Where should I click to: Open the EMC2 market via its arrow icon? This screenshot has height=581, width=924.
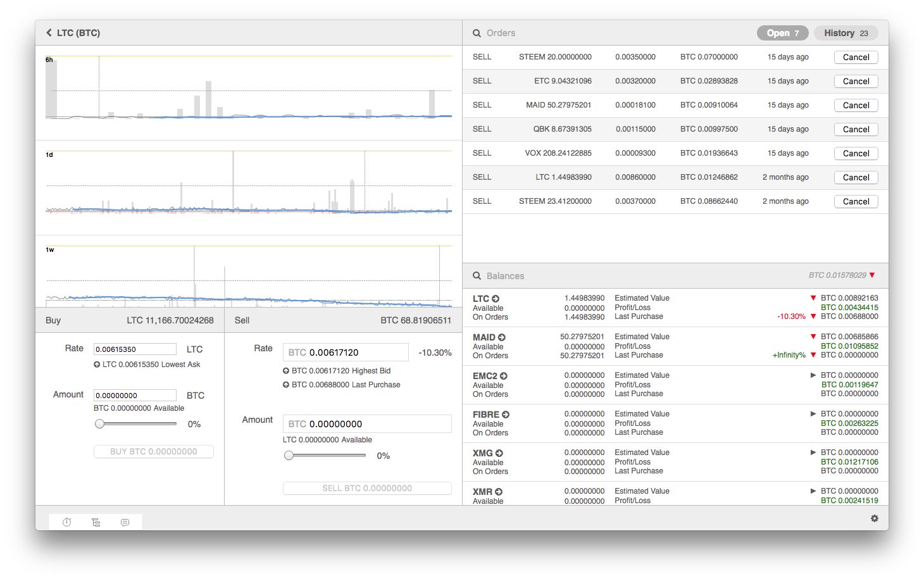(x=504, y=376)
